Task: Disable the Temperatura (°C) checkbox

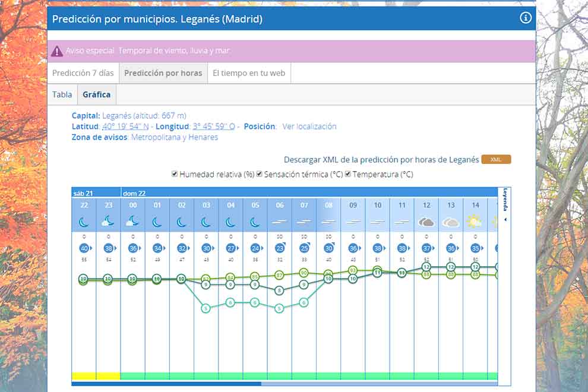Action: 348,175
